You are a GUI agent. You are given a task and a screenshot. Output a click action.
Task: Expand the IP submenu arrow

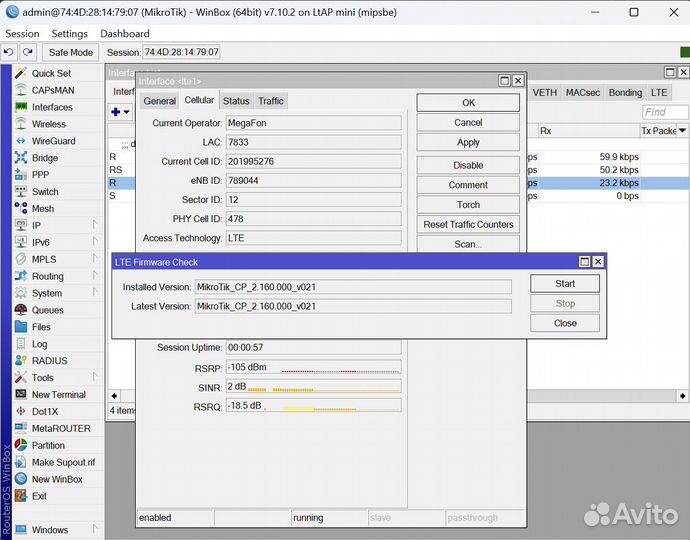95,225
